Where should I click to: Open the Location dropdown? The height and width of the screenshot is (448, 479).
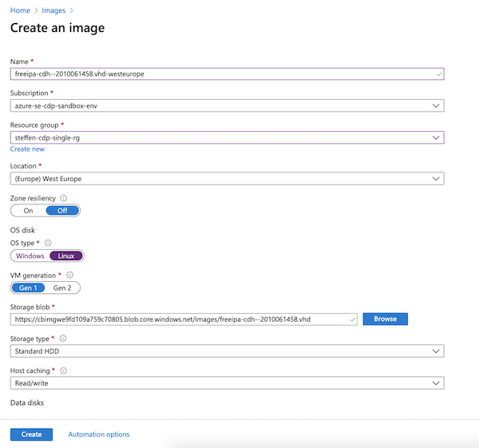click(227, 179)
